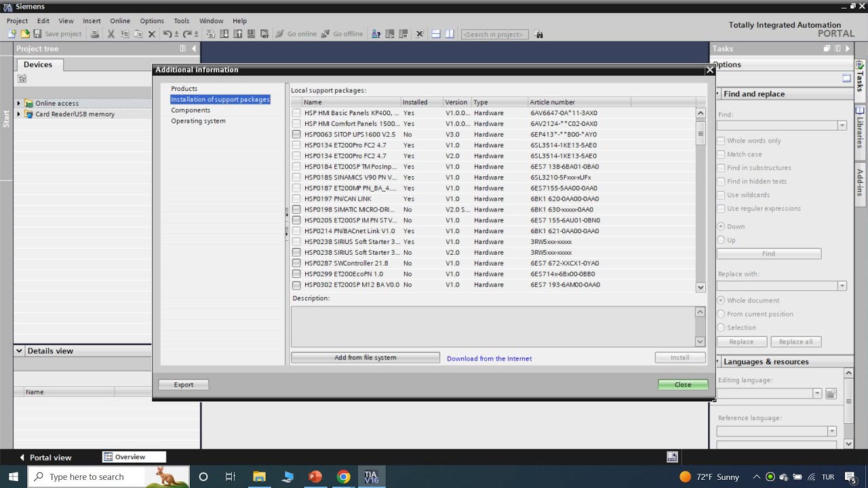Collapse the Languages & resources section
The image size is (868, 488).
pyautogui.click(x=718, y=362)
